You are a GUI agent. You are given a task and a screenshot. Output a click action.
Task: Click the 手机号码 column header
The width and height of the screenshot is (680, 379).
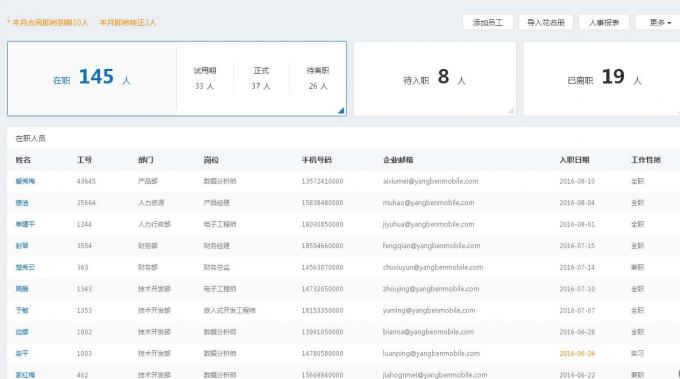317,160
